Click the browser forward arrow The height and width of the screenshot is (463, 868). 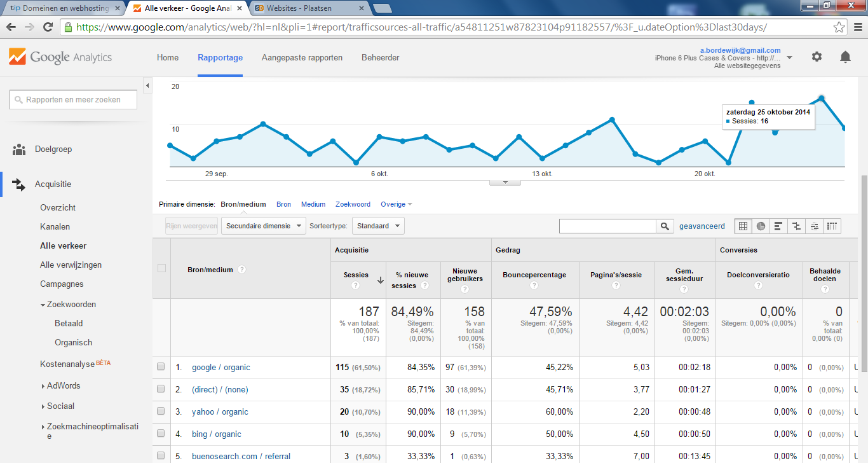(29, 27)
